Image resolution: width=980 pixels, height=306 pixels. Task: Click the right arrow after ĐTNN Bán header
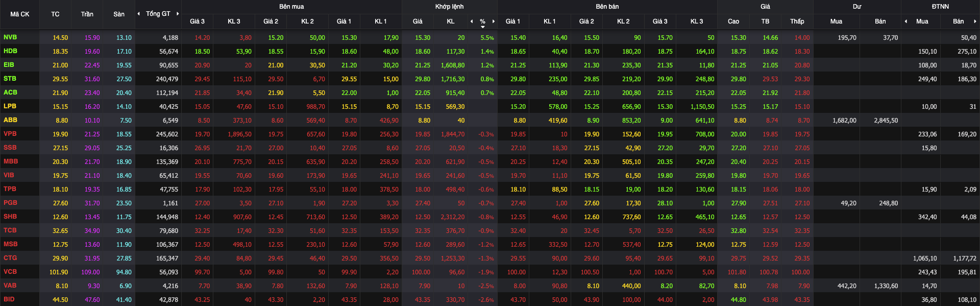pyautogui.click(x=975, y=21)
